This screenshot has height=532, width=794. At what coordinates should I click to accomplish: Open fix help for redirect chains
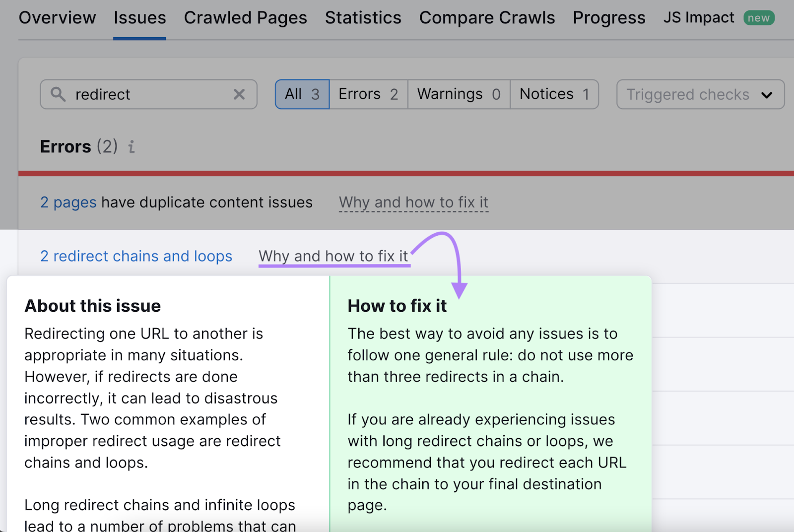(333, 256)
